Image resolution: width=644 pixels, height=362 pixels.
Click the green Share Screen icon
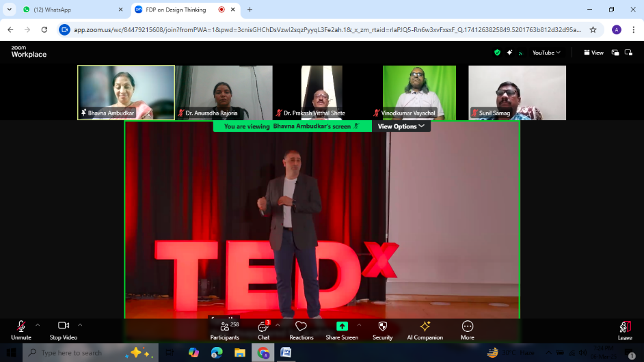coord(342,327)
